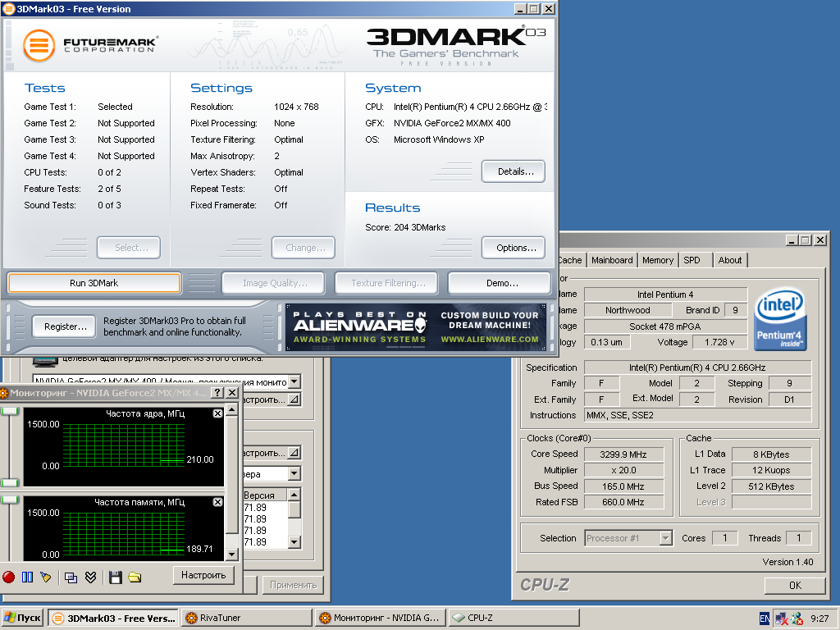
Task: Click the upper Настроить triangle button in RivaTuner
Action: tap(294, 399)
